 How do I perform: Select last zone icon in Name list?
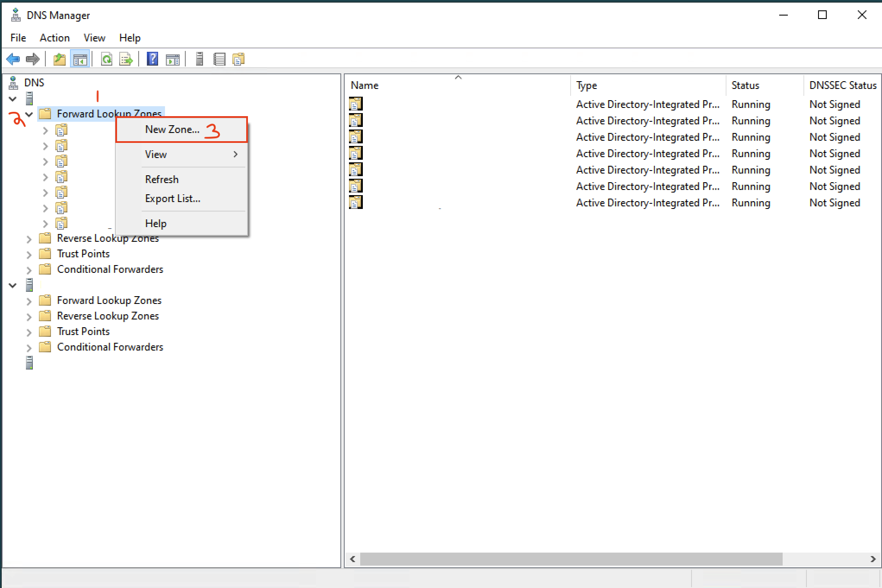coord(356,202)
